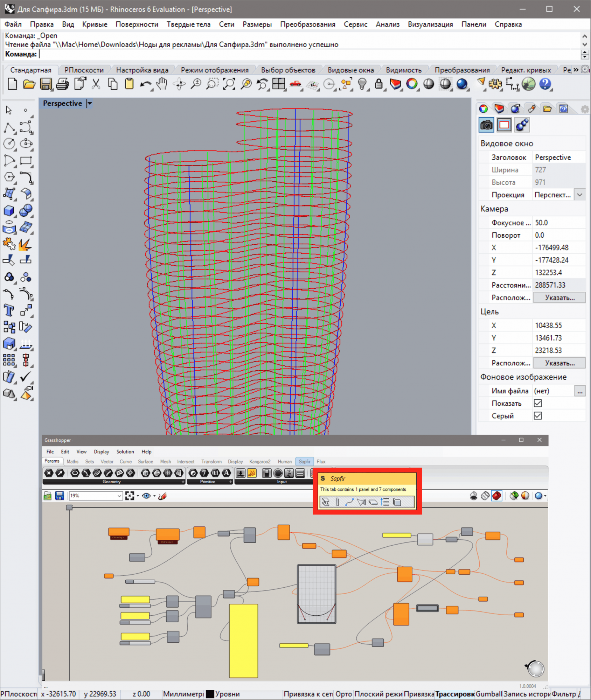Open the camera viewport properties icon
The height and width of the screenshot is (700, 591).
pyautogui.click(x=486, y=125)
